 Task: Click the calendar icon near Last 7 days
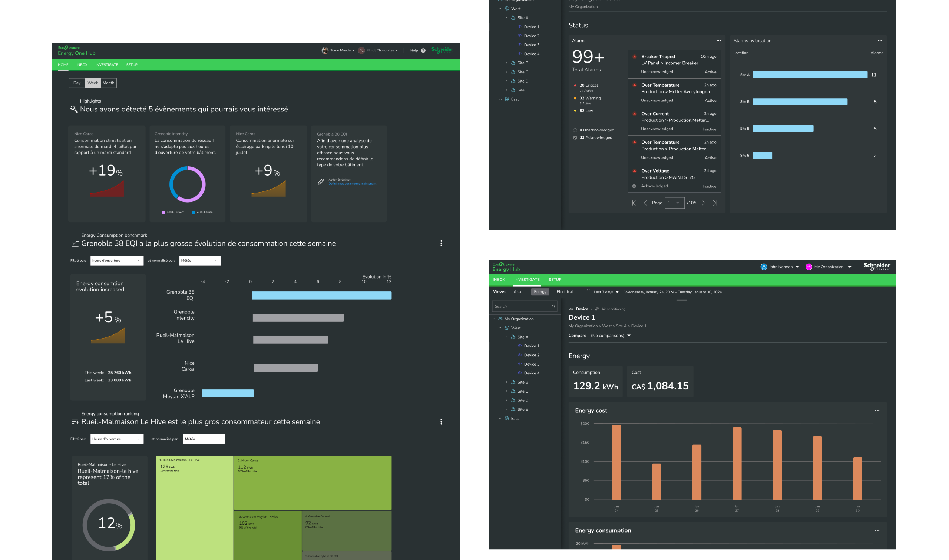tap(588, 292)
